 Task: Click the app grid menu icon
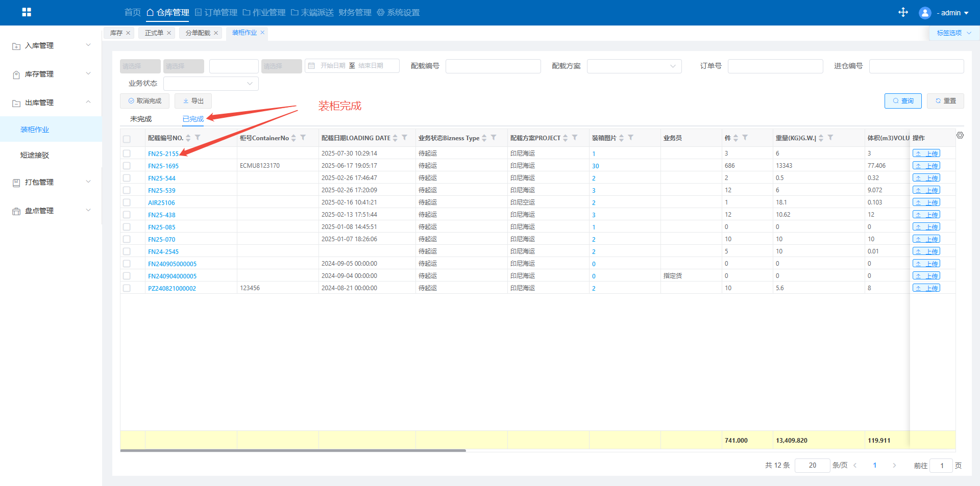pyautogui.click(x=27, y=12)
